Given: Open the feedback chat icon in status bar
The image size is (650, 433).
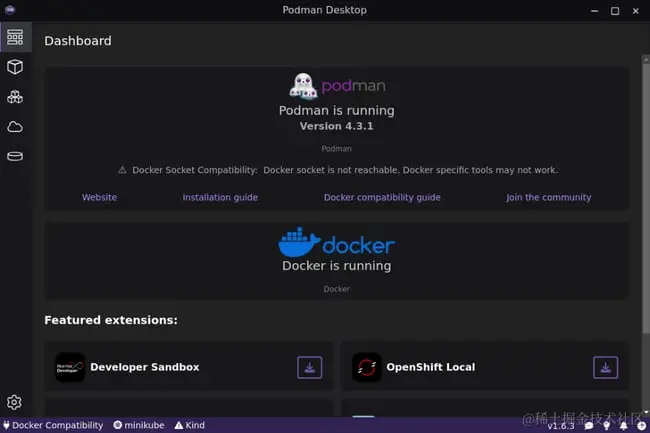Looking at the screenshot, I should point(588,426).
